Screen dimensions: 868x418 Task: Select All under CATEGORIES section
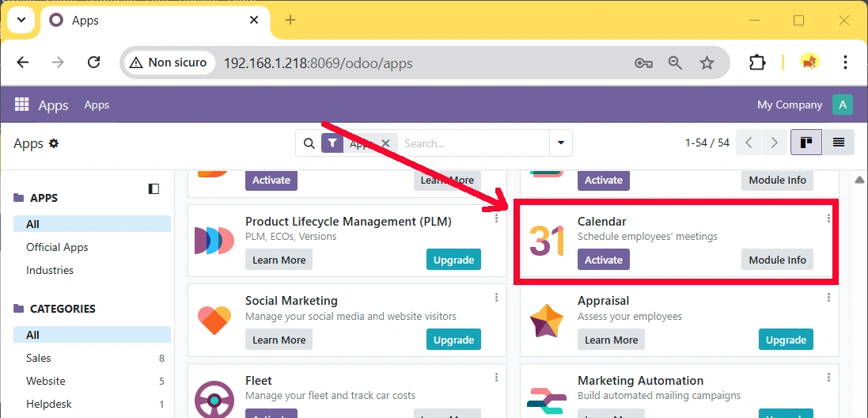click(x=93, y=335)
